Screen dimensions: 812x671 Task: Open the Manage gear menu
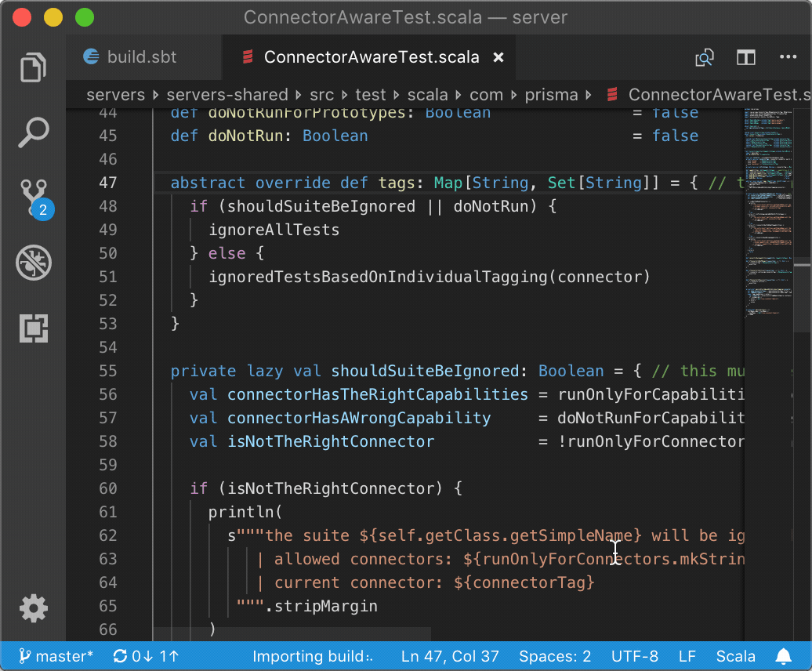click(x=33, y=608)
